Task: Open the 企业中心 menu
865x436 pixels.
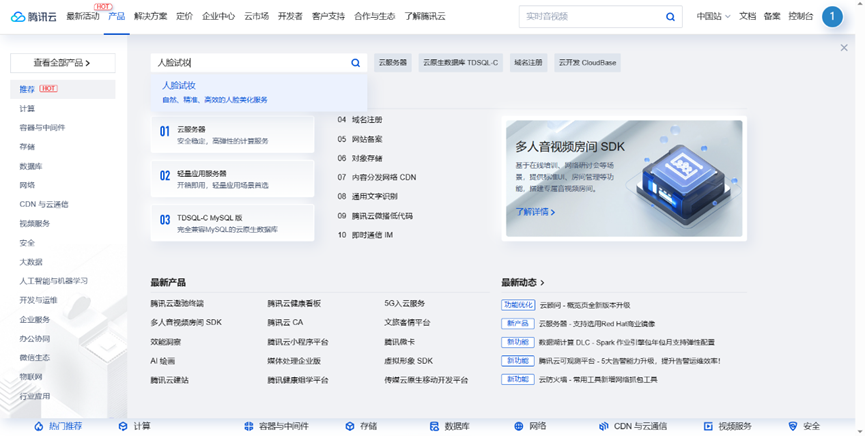Action: click(218, 17)
